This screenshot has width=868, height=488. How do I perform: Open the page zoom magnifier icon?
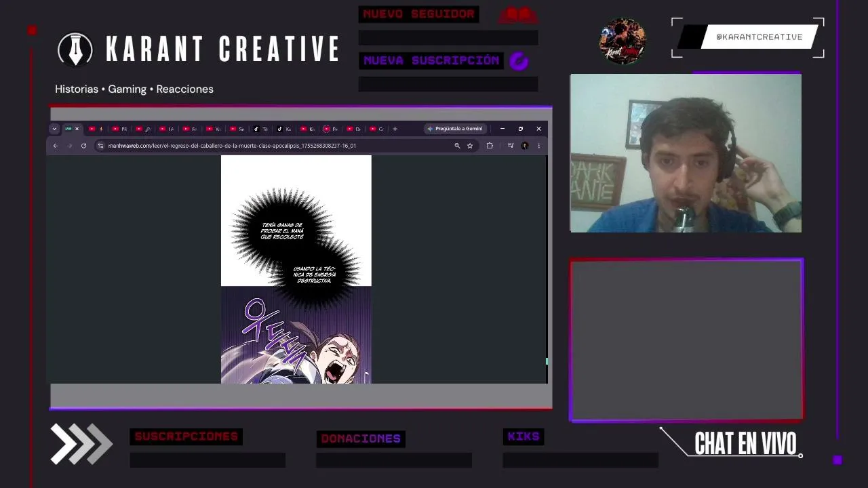pyautogui.click(x=457, y=146)
